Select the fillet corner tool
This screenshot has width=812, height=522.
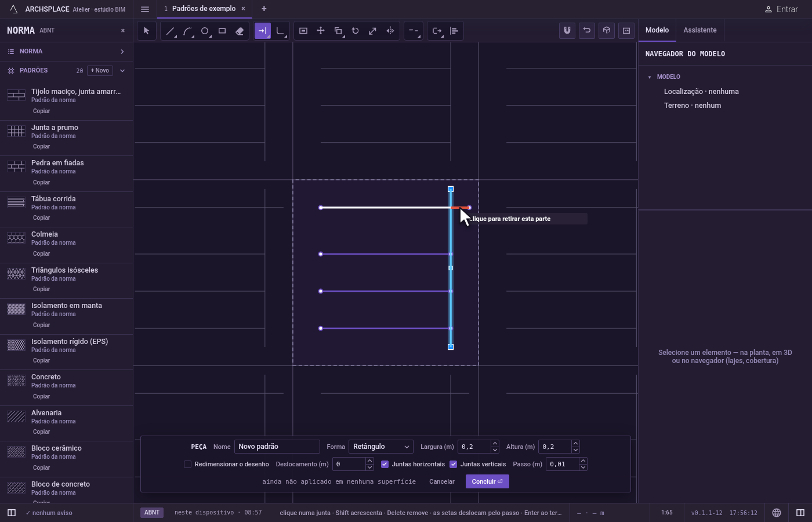click(280, 31)
